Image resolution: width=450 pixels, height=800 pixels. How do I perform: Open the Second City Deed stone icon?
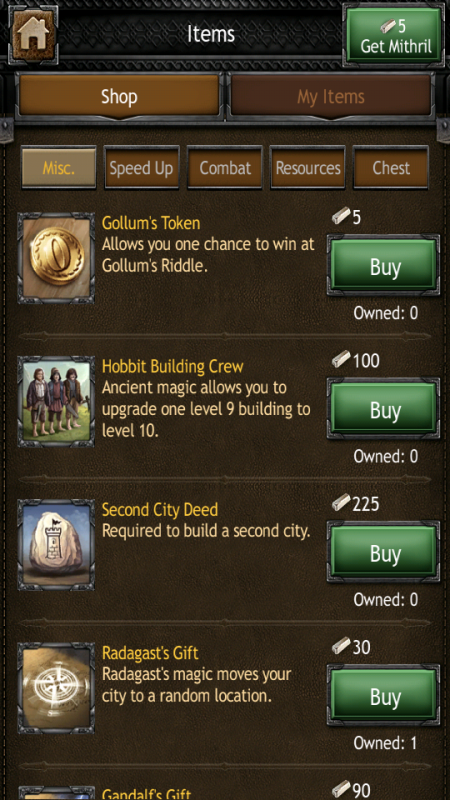pyautogui.click(x=56, y=544)
